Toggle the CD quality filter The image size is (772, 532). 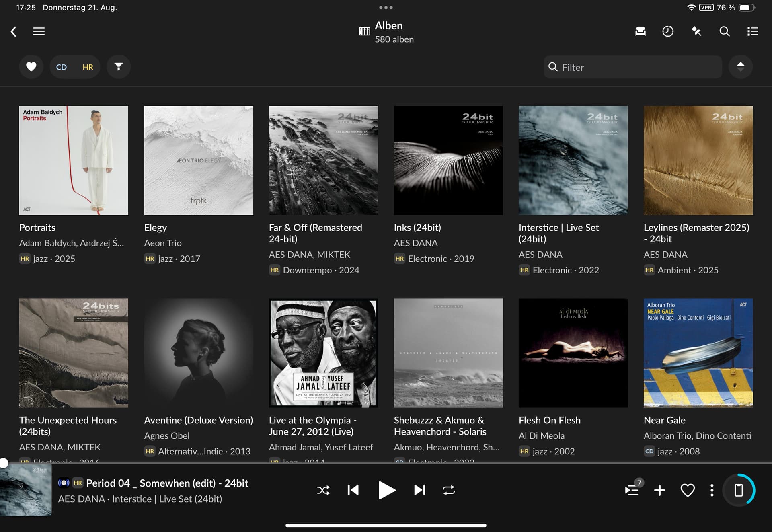coord(62,67)
